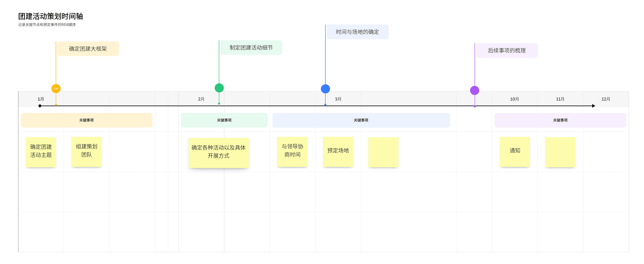Click the arrowhead end of the timeline
The height and width of the screenshot is (264, 644).
click(594, 106)
